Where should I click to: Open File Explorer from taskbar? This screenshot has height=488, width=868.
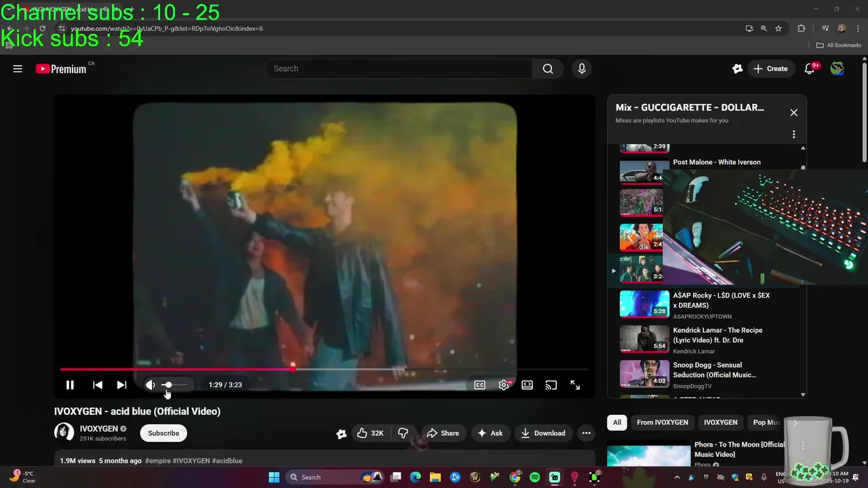tap(435, 477)
